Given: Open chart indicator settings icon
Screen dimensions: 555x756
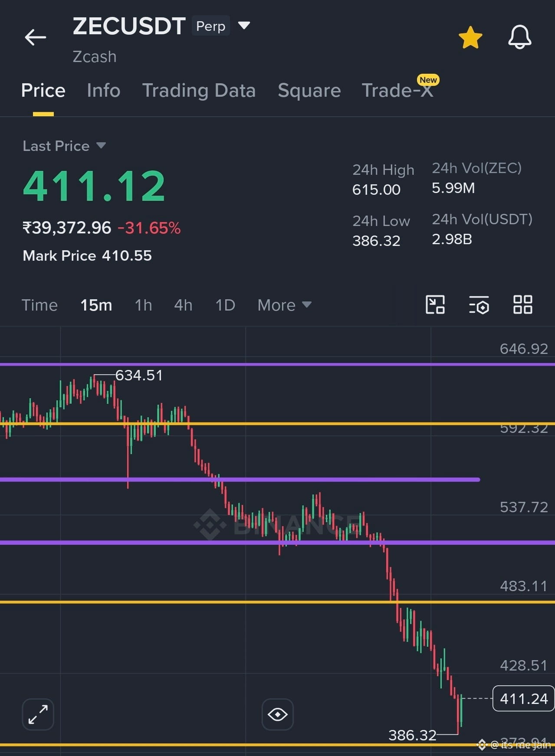Looking at the screenshot, I should 479,304.
